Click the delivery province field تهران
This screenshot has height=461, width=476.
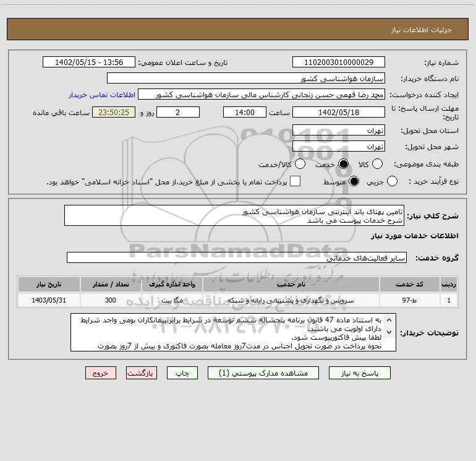pyautogui.click(x=339, y=130)
